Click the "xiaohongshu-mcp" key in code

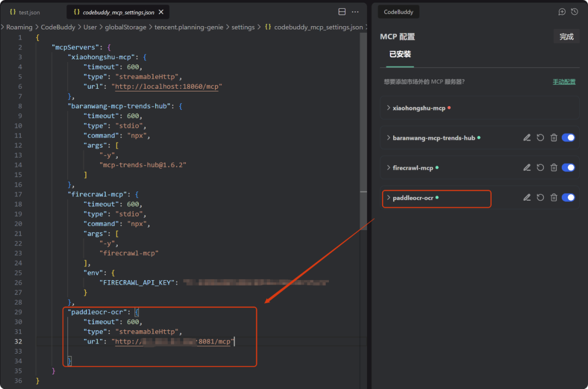(x=101, y=57)
